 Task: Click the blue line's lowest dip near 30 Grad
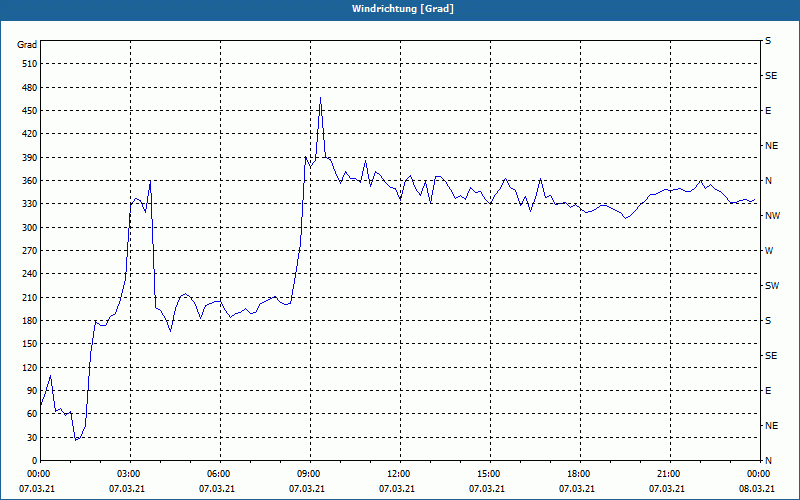(x=76, y=440)
